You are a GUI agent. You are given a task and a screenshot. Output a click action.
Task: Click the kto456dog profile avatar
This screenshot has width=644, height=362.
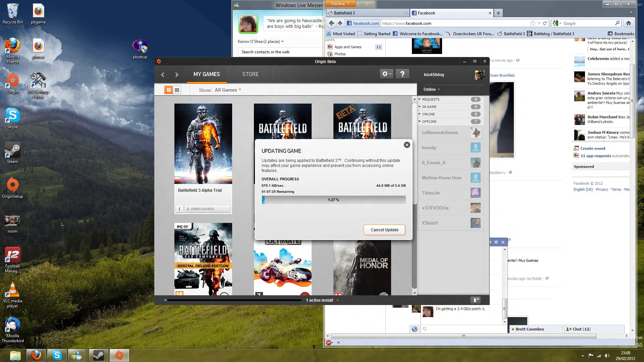[x=479, y=75]
